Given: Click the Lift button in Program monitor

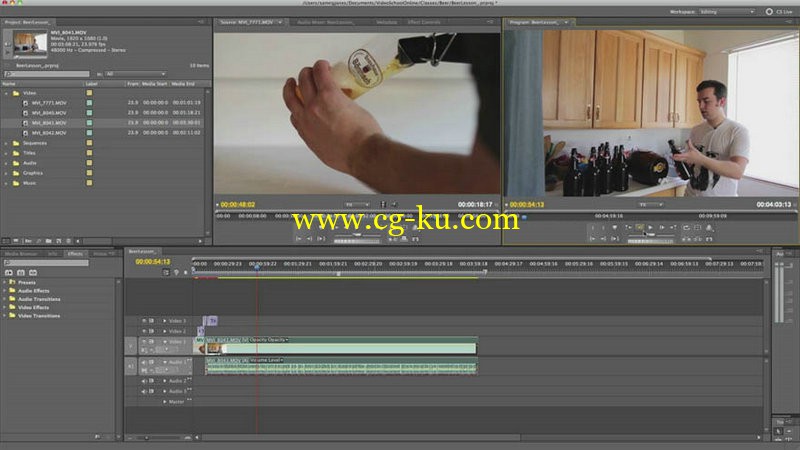Looking at the screenshot, I should [686, 239].
